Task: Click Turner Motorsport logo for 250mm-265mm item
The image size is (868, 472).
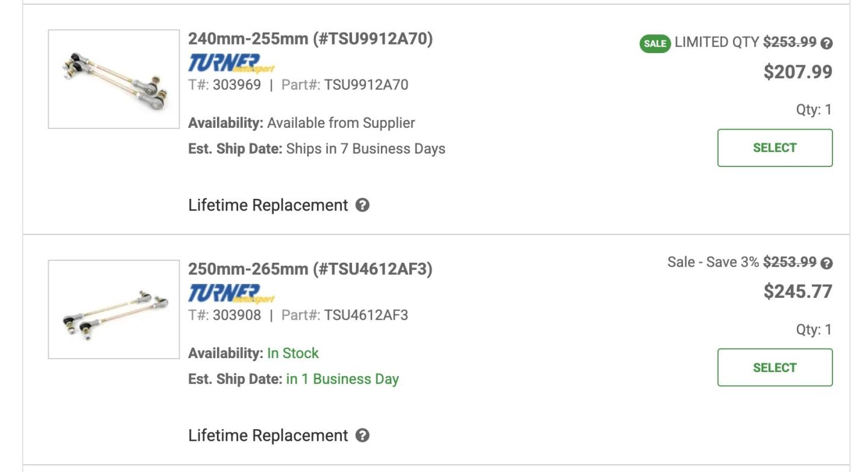Action: [x=231, y=294]
